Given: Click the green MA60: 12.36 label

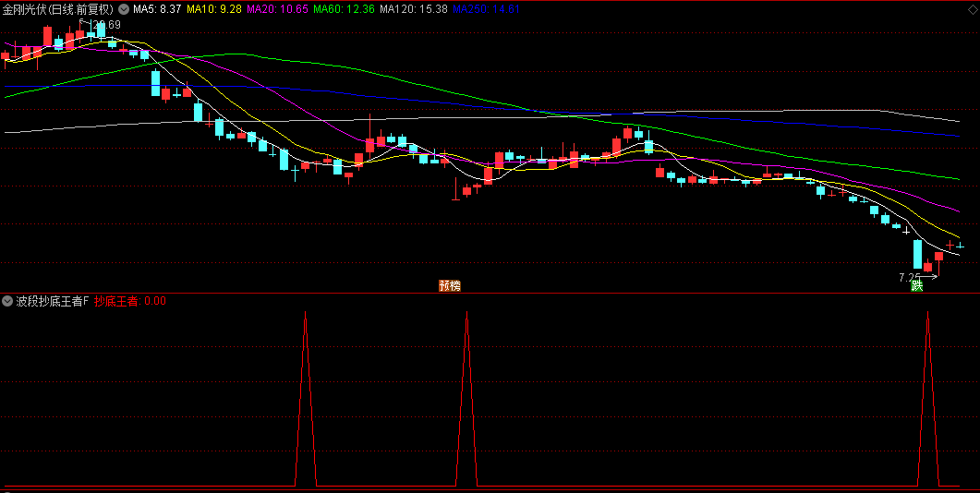Looking at the screenshot, I should coord(344,9).
